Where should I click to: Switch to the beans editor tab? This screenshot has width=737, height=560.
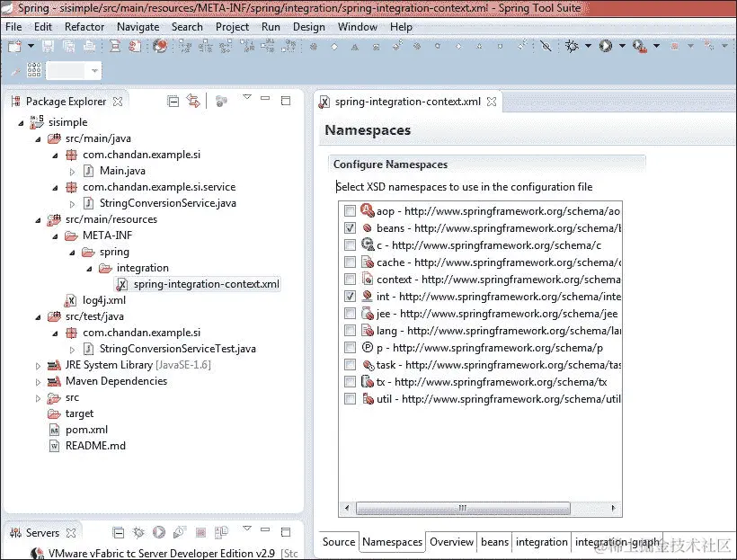(x=494, y=542)
